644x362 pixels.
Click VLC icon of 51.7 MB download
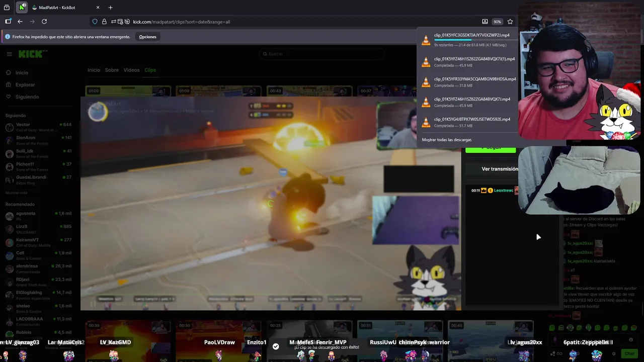[426, 122]
